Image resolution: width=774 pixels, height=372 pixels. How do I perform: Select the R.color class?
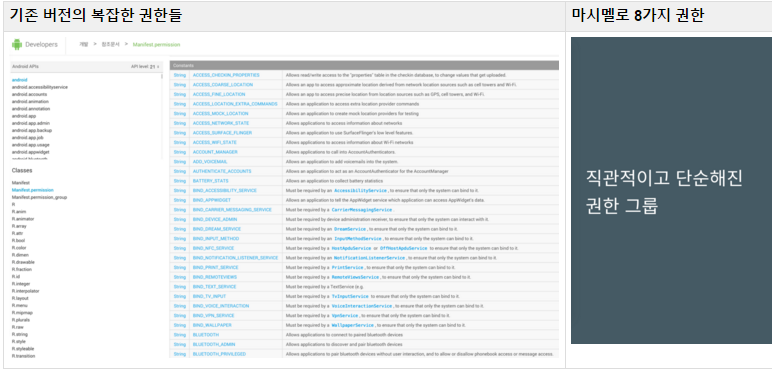[x=19, y=248]
